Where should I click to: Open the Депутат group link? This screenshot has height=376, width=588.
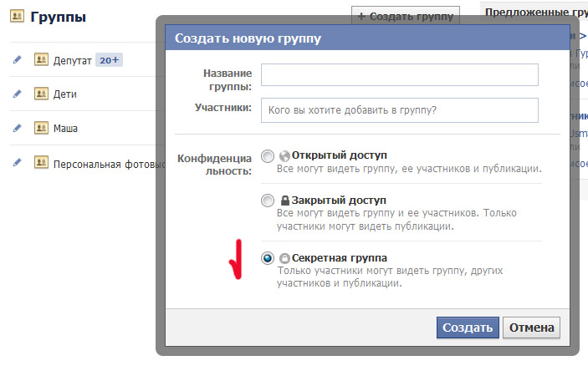72,60
